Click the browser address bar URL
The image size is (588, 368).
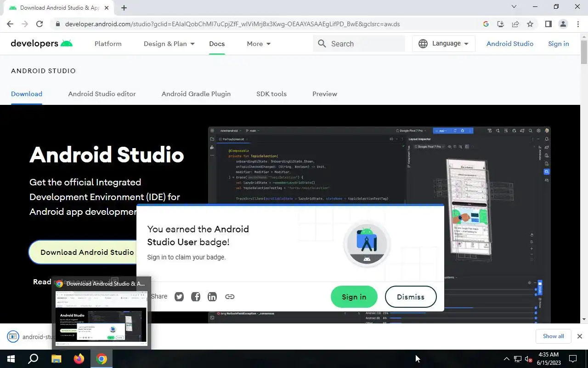[232, 24]
